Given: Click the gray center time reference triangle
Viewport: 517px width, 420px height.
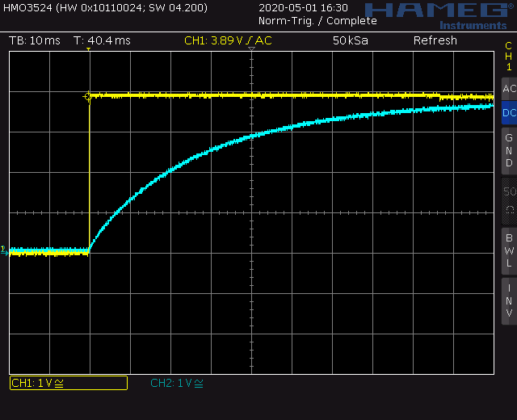Looking at the screenshot, I should (x=251, y=48).
